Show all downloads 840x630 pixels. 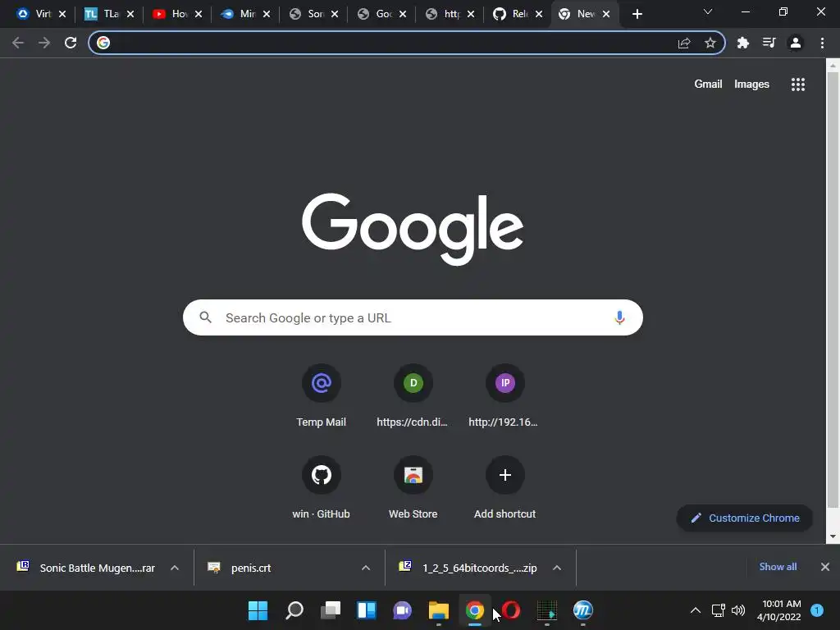[x=778, y=567]
